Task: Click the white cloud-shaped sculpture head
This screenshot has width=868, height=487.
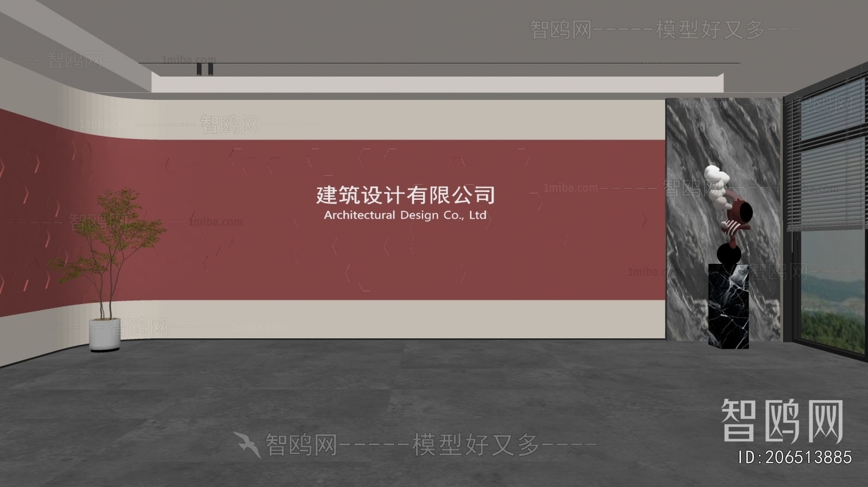Action: (x=716, y=178)
